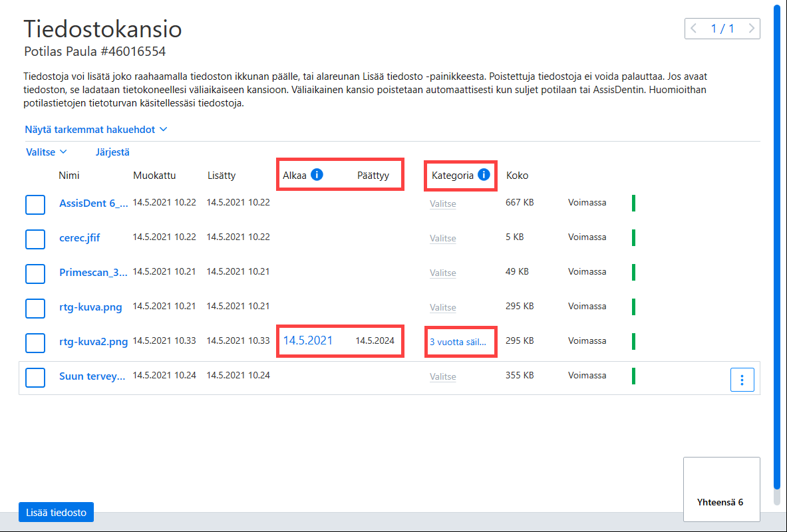Screen dimensions: 787x532
Task: Open the Primescan_3... file
Action: click(93, 273)
